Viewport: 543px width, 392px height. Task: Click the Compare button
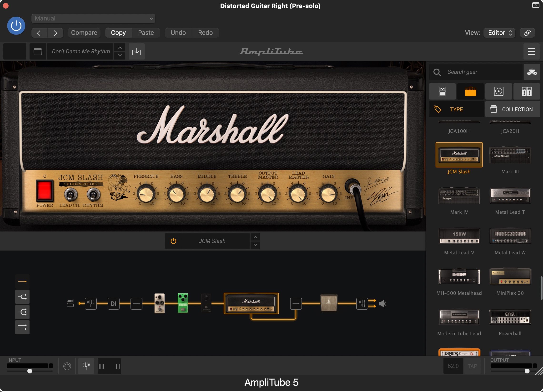click(84, 33)
